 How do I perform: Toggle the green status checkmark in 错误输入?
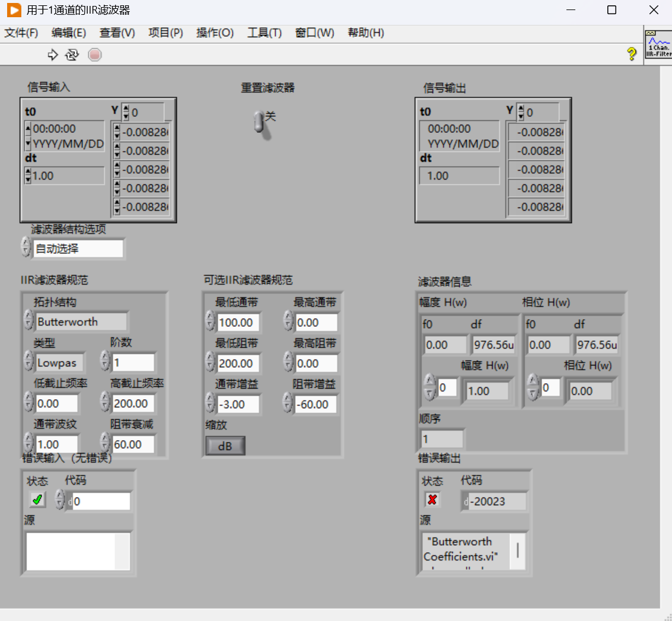[x=37, y=499]
